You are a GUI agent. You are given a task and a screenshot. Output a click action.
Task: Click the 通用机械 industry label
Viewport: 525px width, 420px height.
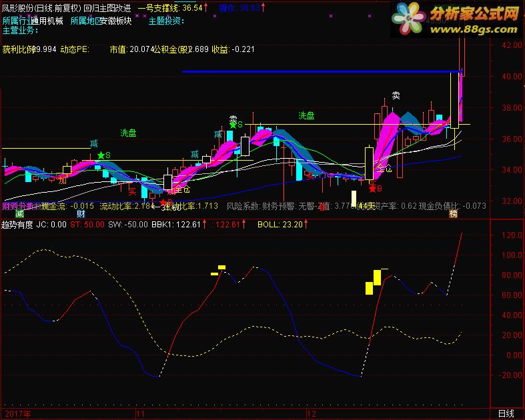(x=47, y=21)
